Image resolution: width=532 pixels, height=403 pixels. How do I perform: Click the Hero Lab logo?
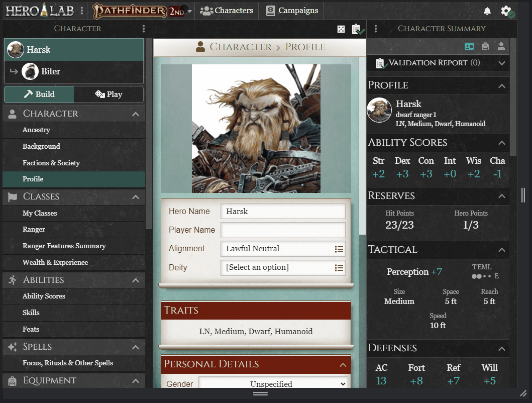pyautogui.click(x=40, y=11)
